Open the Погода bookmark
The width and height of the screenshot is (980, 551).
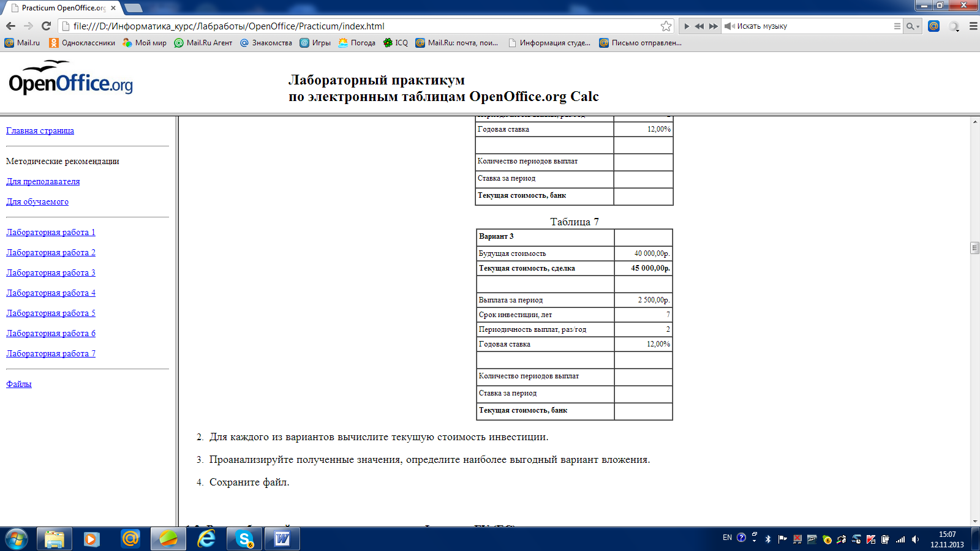[x=356, y=43]
